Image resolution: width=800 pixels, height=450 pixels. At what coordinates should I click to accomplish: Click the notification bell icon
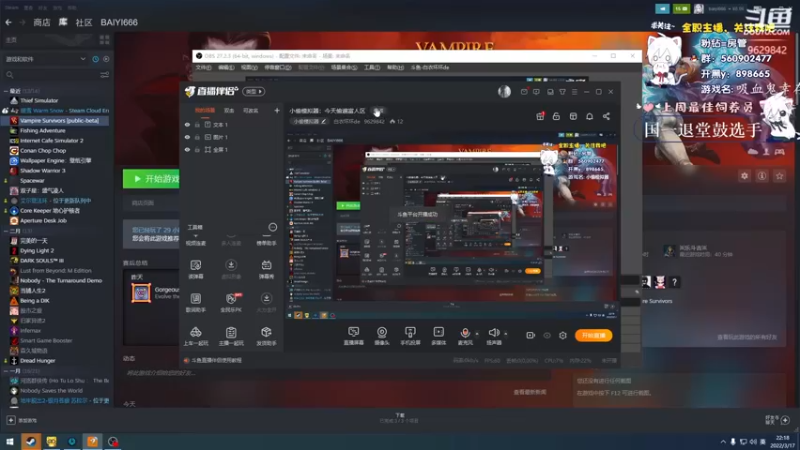(x=589, y=116)
